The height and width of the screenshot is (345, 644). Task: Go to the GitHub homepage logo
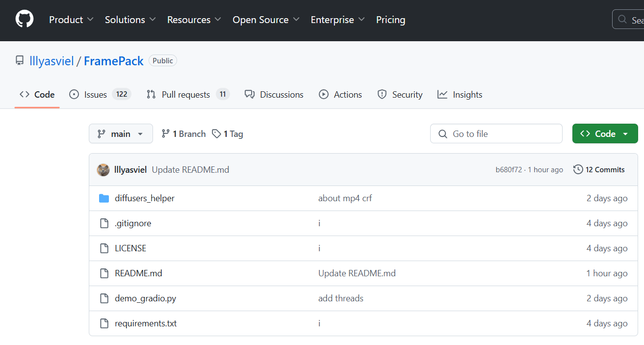pos(25,20)
